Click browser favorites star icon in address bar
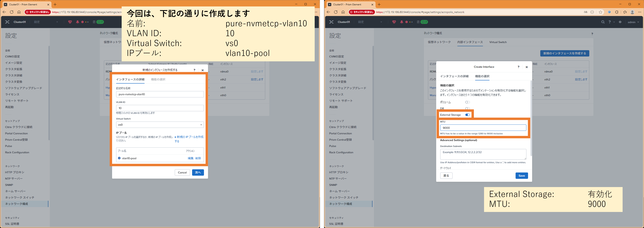Viewport: 644px width, 228px height. (x=600, y=12)
